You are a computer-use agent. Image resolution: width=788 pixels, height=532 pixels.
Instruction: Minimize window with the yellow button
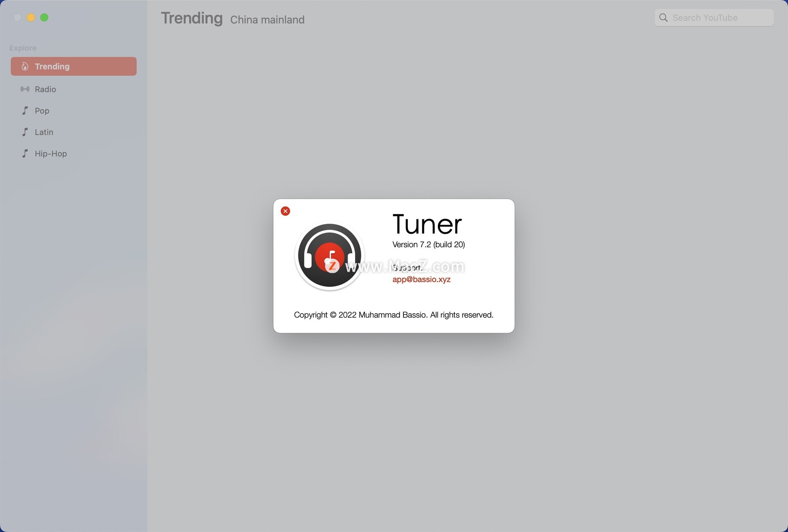(31, 17)
